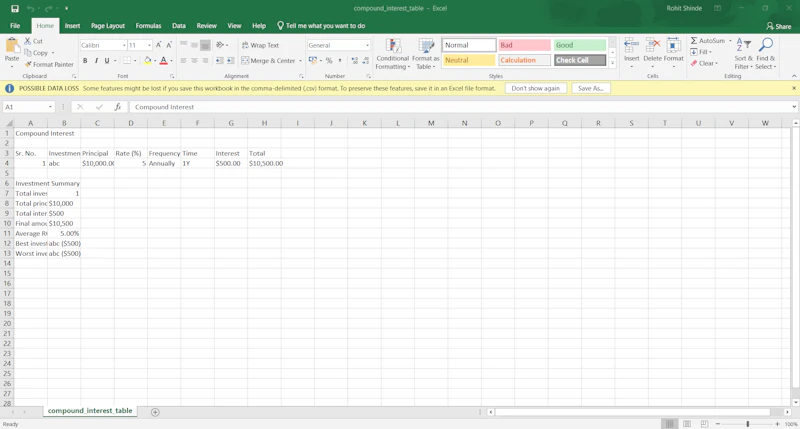Open the font size dropdown
The width and height of the screenshot is (800, 429).
click(149, 45)
